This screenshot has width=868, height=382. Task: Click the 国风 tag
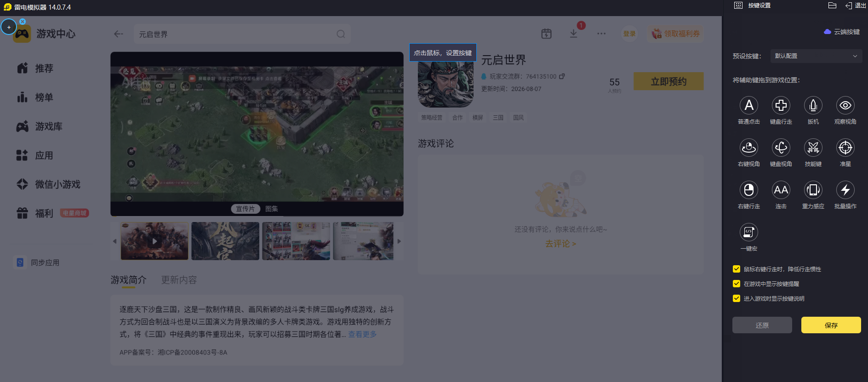[518, 118]
